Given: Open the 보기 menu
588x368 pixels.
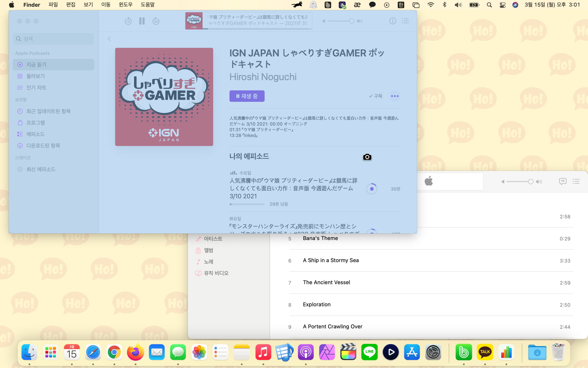Looking at the screenshot, I should coord(88,5).
